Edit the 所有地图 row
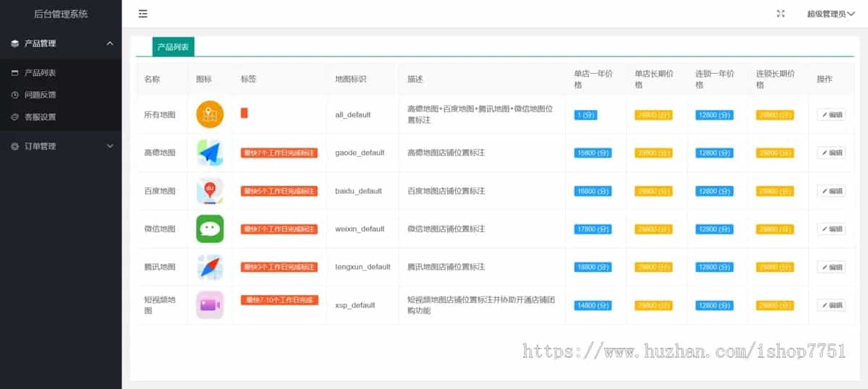The width and height of the screenshot is (868, 389). [x=831, y=114]
